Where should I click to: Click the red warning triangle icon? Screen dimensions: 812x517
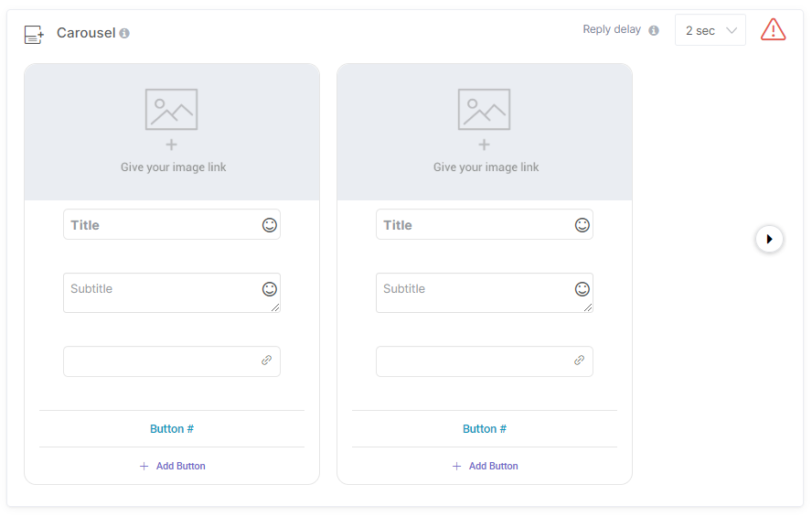[x=774, y=29]
